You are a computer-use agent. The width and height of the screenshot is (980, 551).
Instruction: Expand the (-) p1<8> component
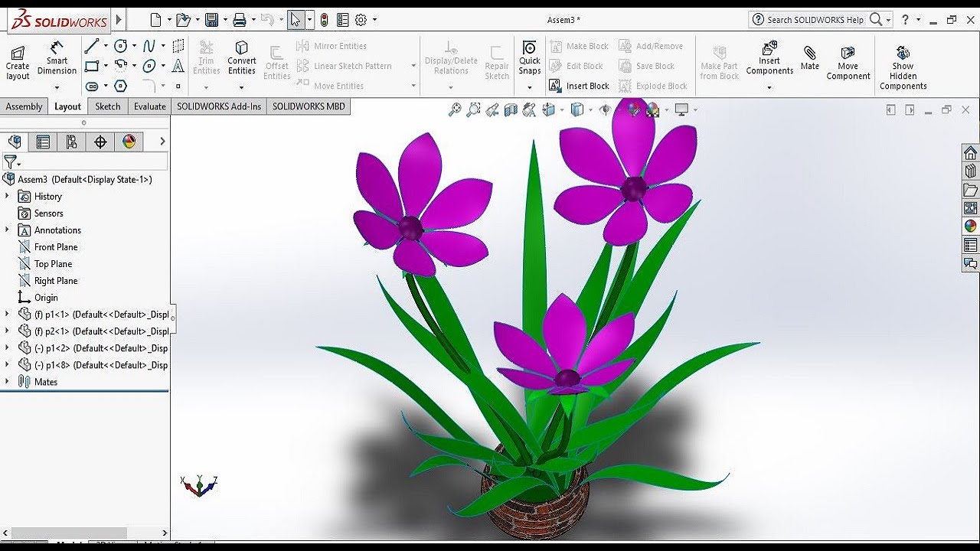point(7,365)
